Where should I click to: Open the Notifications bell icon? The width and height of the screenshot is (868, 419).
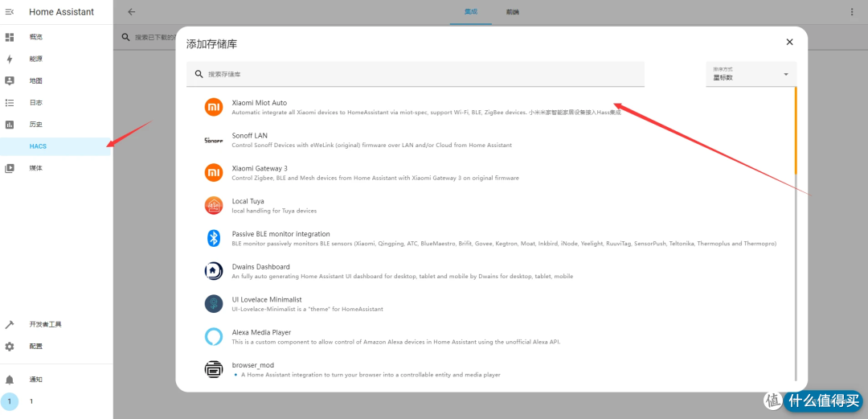[x=10, y=380]
